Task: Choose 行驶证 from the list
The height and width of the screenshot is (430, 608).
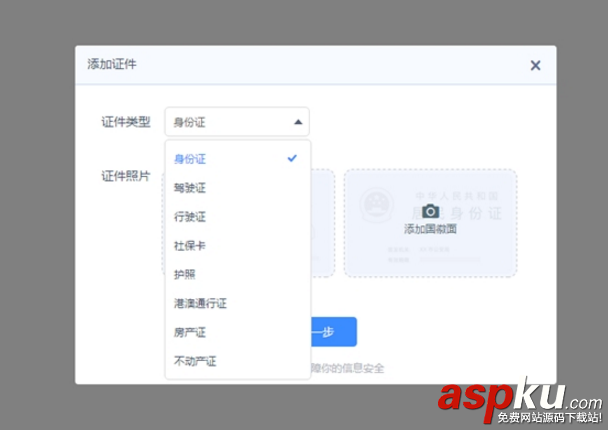Action: click(238, 217)
